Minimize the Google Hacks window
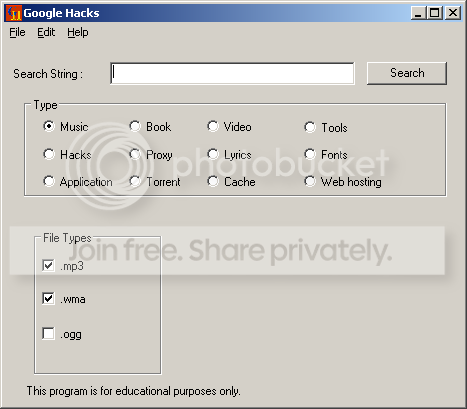Viewport: 467px width, 409px height. coord(418,13)
